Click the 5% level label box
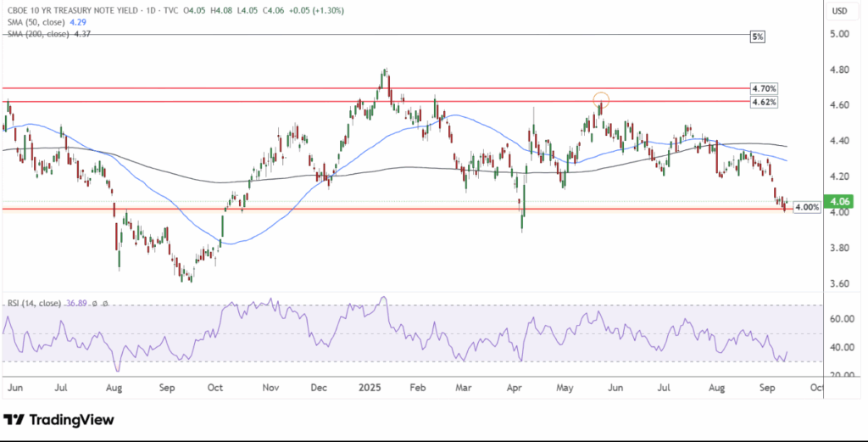The height and width of the screenshot is (442, 868). 759,36
